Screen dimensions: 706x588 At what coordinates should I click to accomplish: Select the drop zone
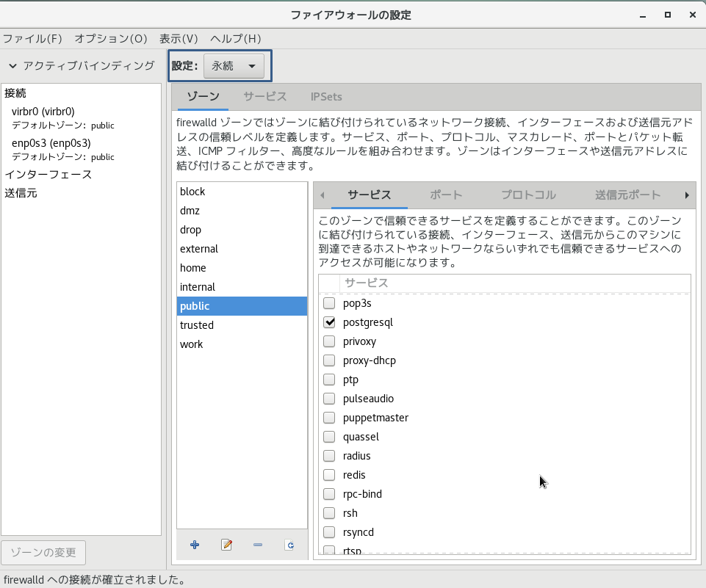tap(242, 230)
